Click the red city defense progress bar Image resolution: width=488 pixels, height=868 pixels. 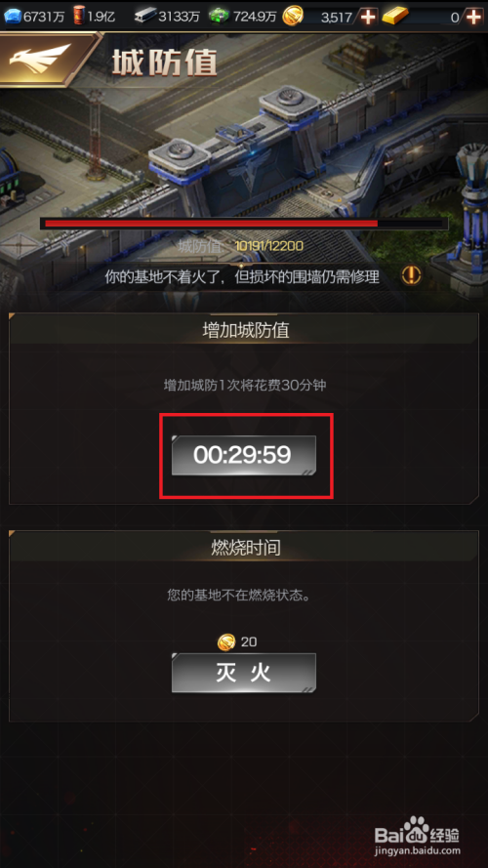tap(243, 223)
